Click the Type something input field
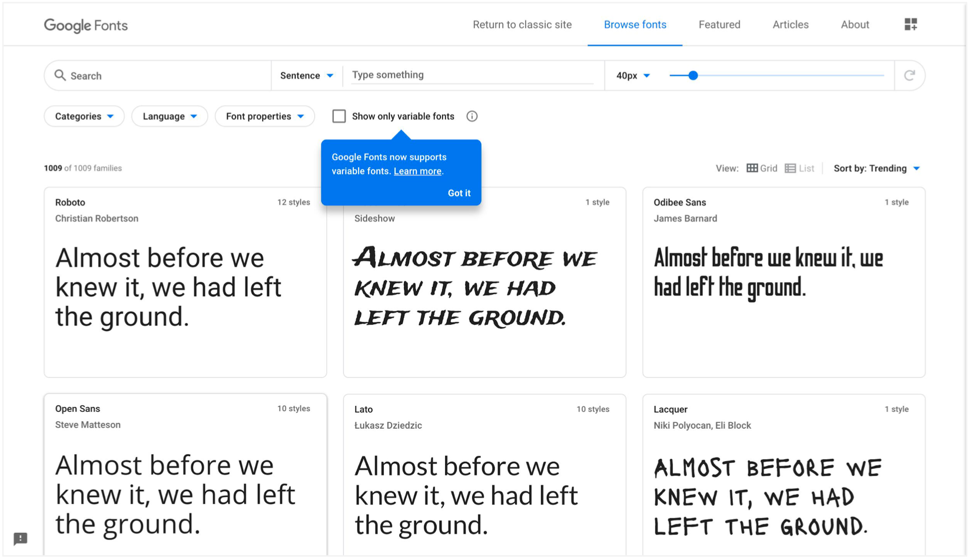This screenshot has height=560, width=969. pyautogui.click(x=472, y=75)
